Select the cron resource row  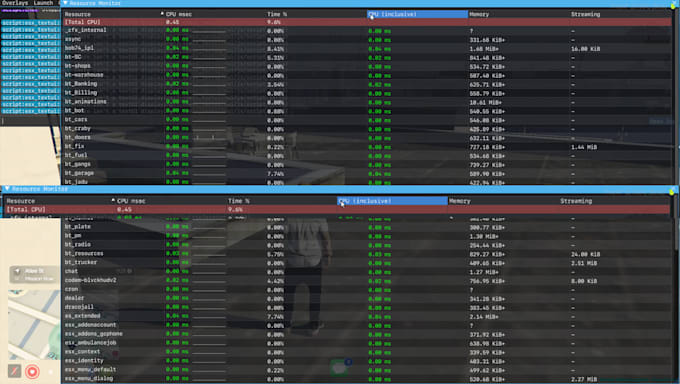pos(366,289)
